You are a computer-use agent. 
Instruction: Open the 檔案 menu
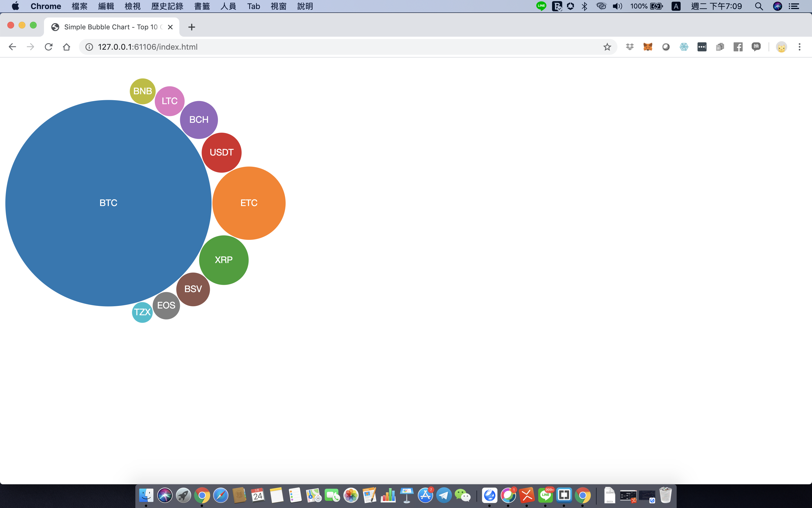tap(80, 6)
